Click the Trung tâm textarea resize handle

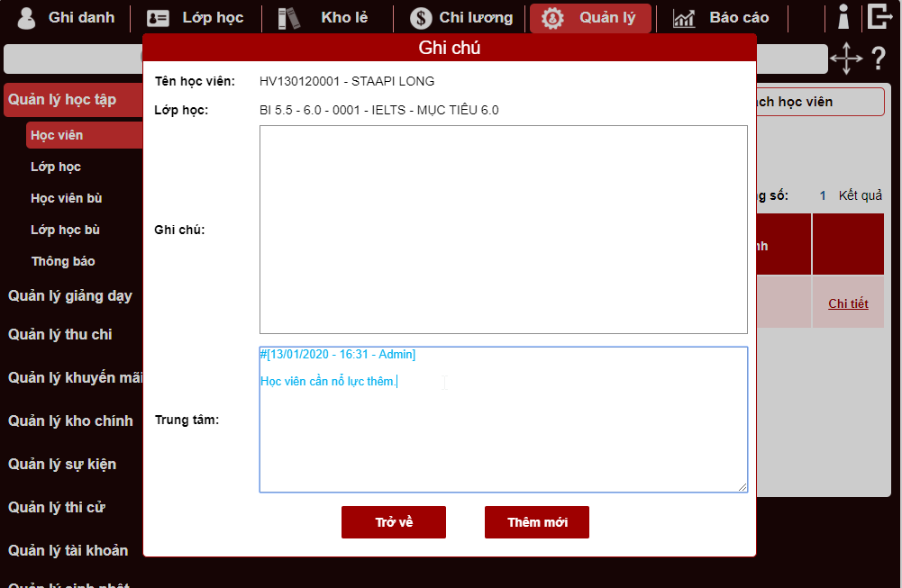(x=743, y=487)
